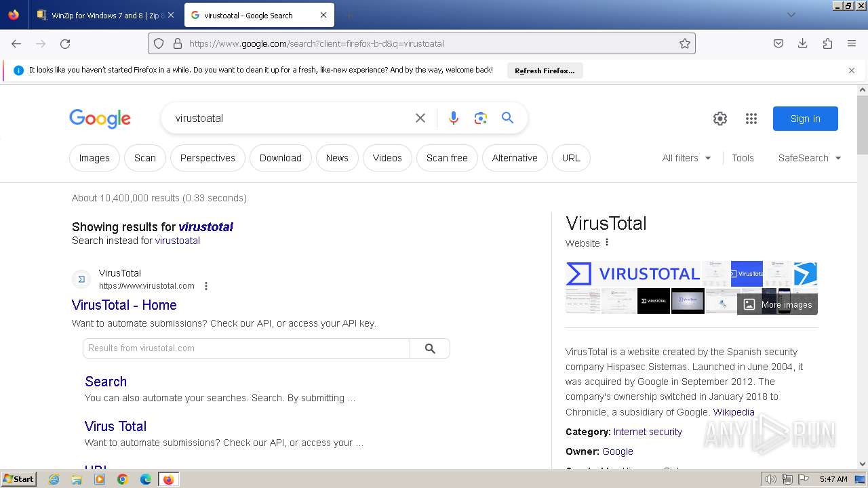Open the Search sitelink
Screen dimensions: 868x488
point(106,382)
